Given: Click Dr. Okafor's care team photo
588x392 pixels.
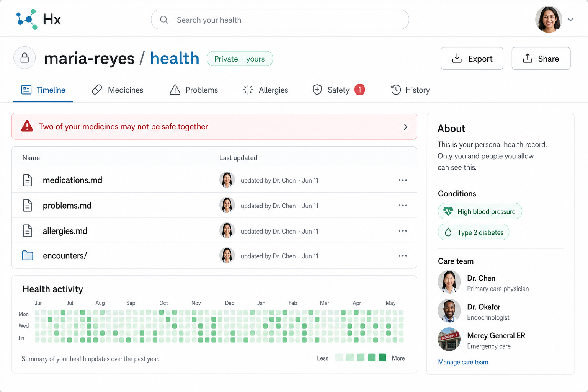Looking at the screenshot, I should click(449, 310).
